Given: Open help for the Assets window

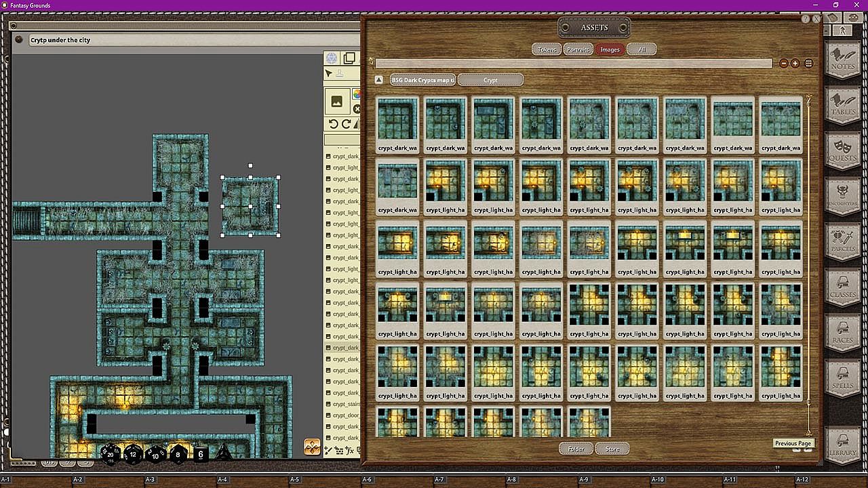Looking at the screenshot, I should click(x=806, y=20).
